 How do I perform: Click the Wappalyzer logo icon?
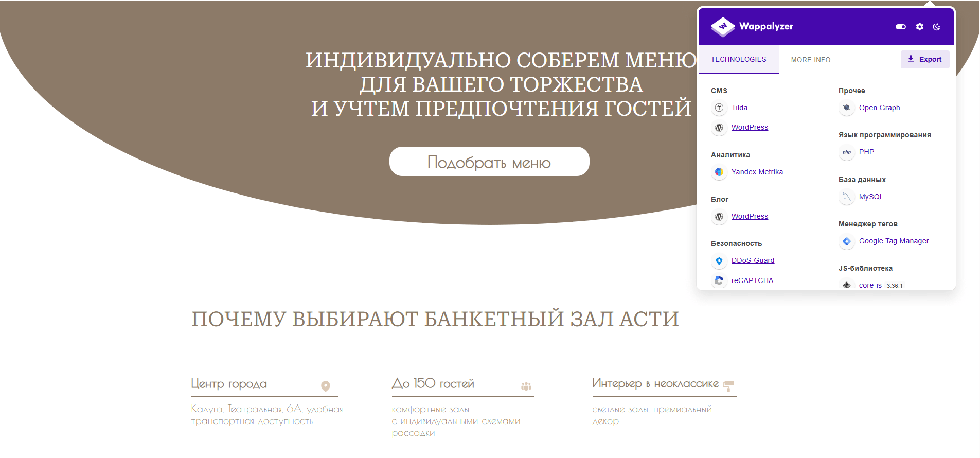click(x=723, y=27)
